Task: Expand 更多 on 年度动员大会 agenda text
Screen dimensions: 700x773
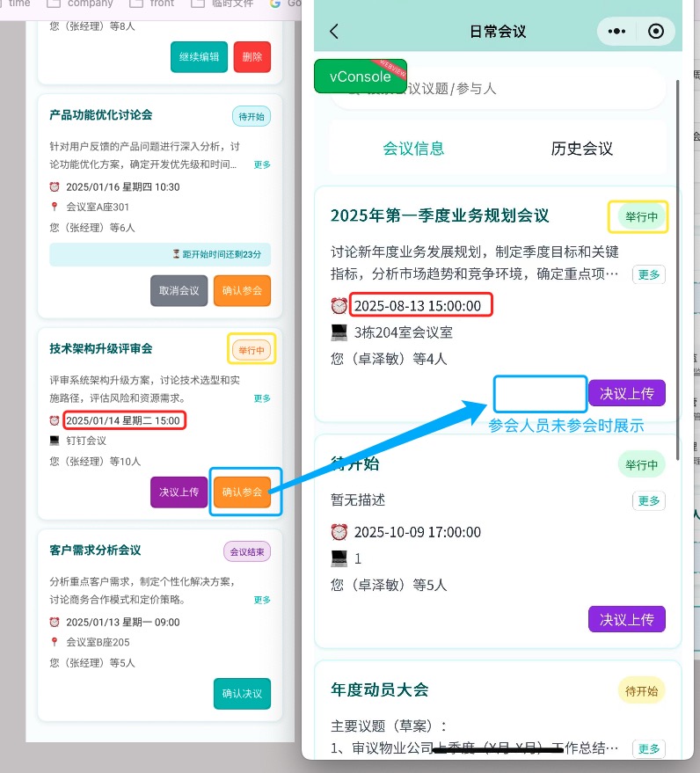Action: tap(649, 749)
